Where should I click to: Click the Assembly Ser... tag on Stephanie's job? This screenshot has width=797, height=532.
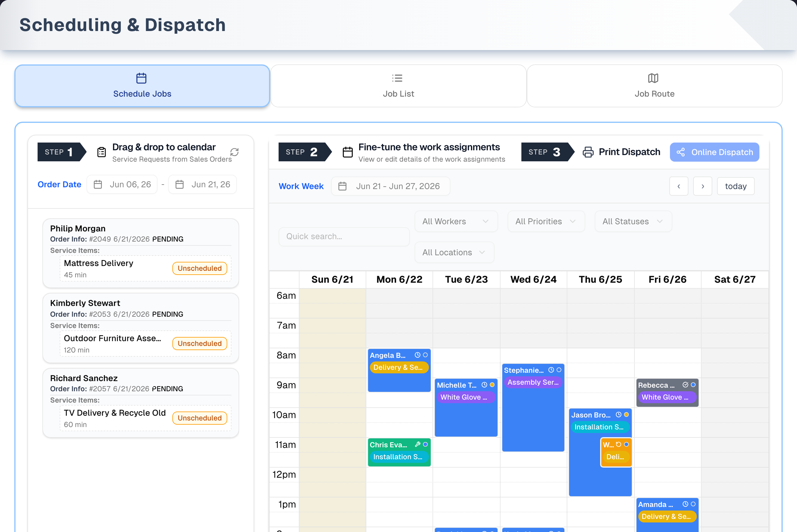pos(533,382)
